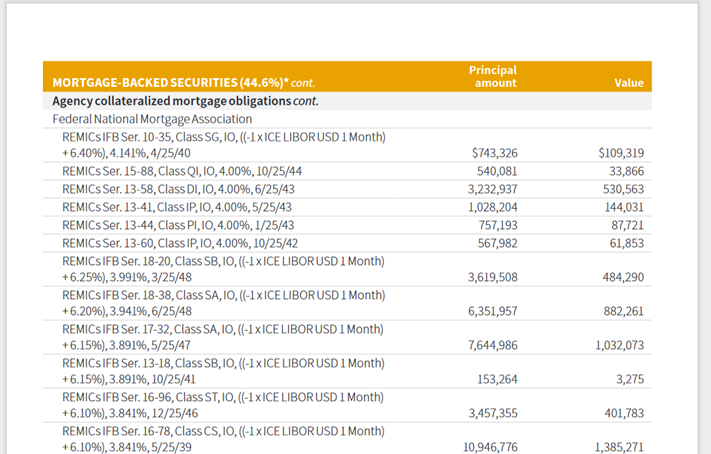711x454 pixels.
Task: Click value 530,563
Action: tap(623, 189)
